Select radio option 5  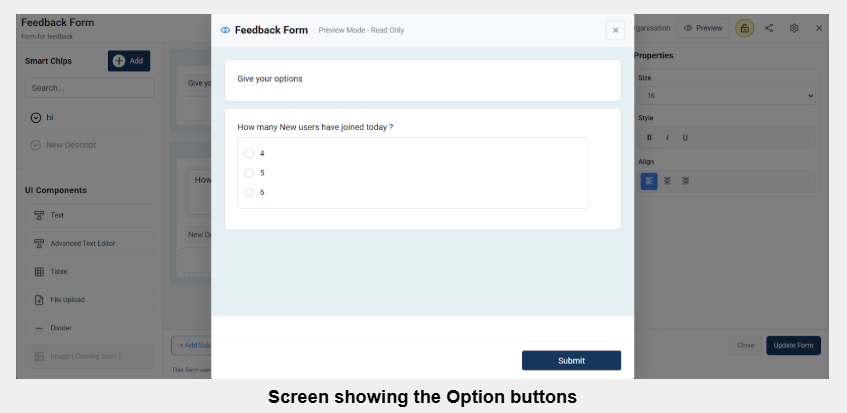249,173
